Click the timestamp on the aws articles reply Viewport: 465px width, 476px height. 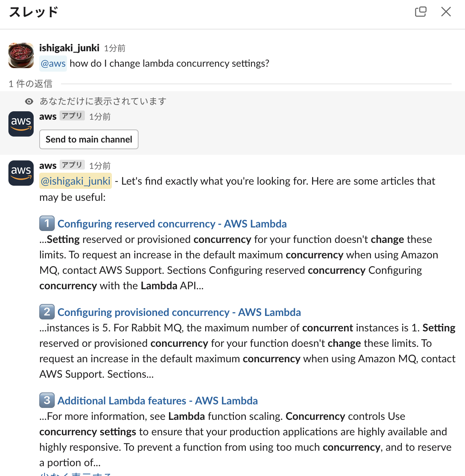click(100, 166)
